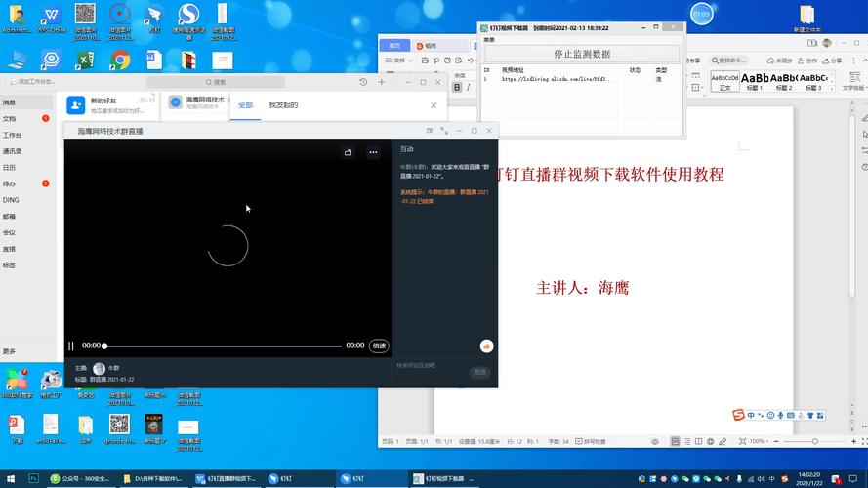This screenshot has height=488, width=868.
Task: Toggle eye protection mode icon in WPS status bar
Action: [655, 441]
